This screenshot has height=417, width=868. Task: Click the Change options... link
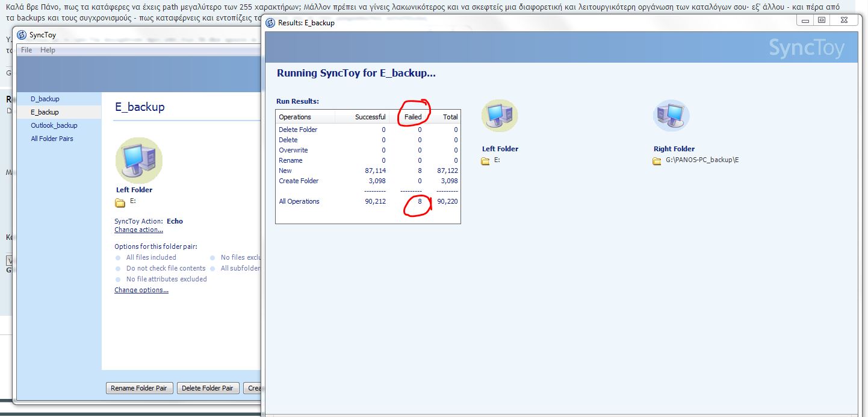pyautogui.click(x=141, y=290)
